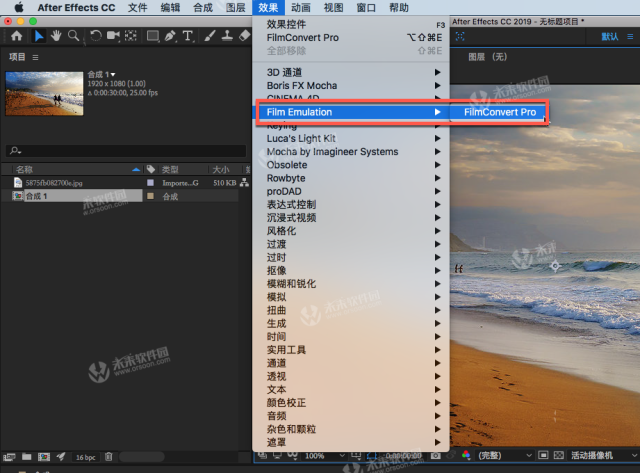640x473 pixels.
Task: Click the RGB channel colors icon
Action: tap(466, 455)
